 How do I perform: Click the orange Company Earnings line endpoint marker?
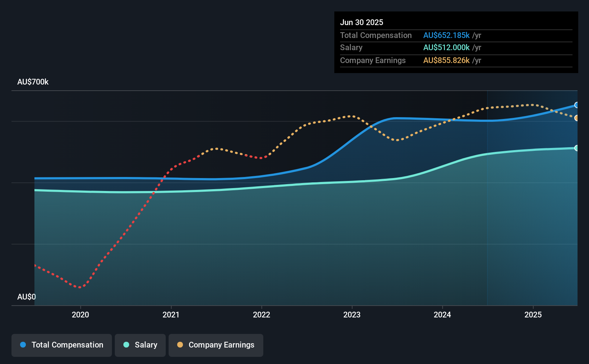coord(576,118)
